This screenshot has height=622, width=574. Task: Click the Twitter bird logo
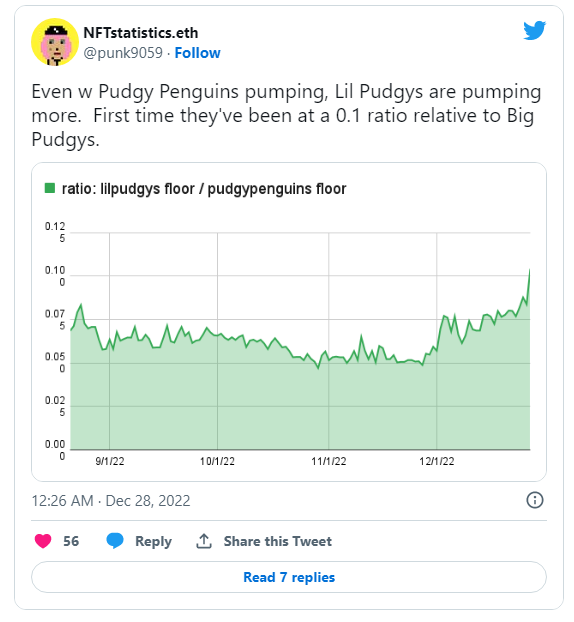click(x=534, y=31)
